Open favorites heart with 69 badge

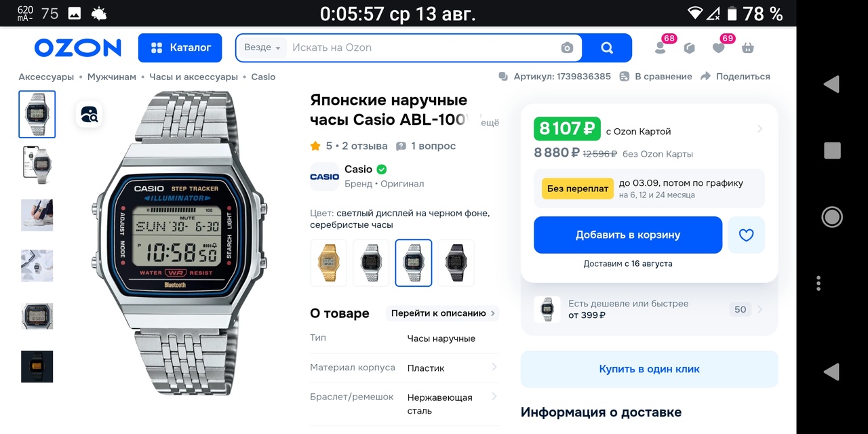click(719, 47)
